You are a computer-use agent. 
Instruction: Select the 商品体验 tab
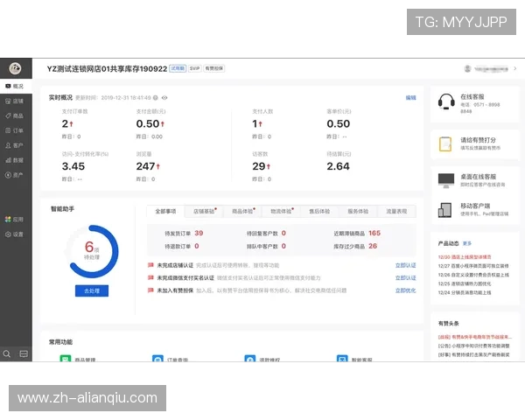pos(242,212)
